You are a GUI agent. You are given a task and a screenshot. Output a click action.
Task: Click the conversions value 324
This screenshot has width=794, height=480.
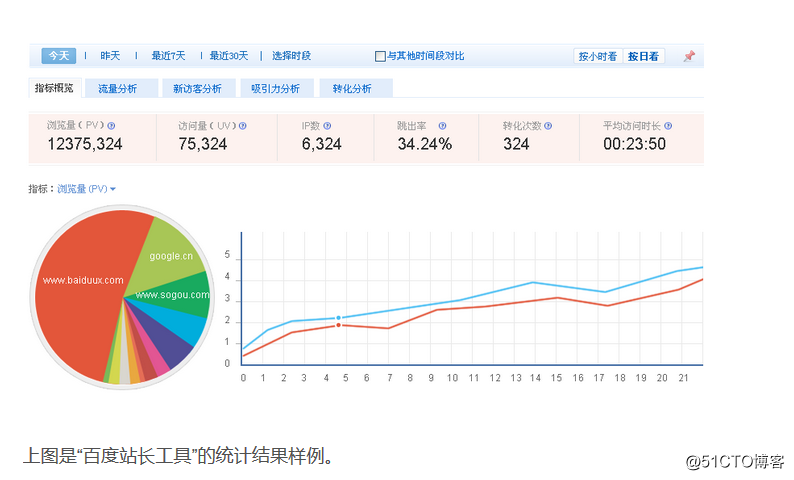[516, 144]
